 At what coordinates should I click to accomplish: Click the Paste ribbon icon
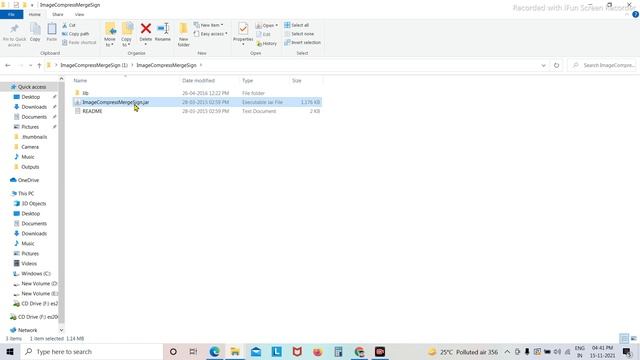pos(51,32)
